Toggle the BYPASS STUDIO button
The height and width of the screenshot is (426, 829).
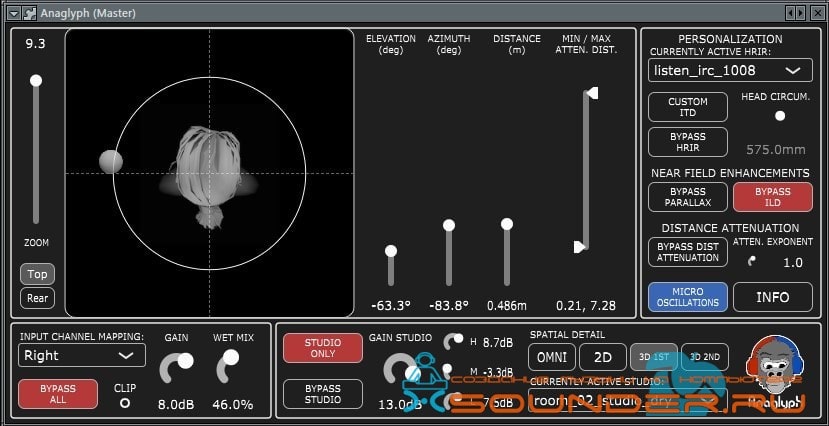323,394
